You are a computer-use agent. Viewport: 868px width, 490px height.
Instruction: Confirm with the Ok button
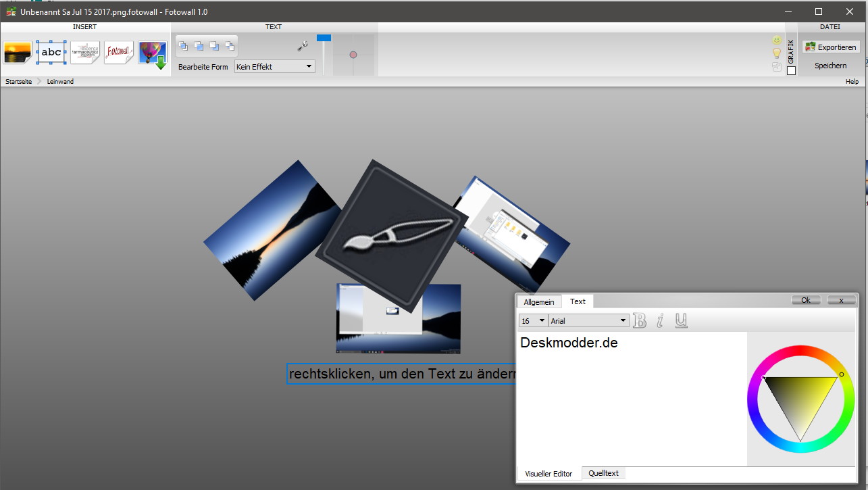(x=806, y=300)
